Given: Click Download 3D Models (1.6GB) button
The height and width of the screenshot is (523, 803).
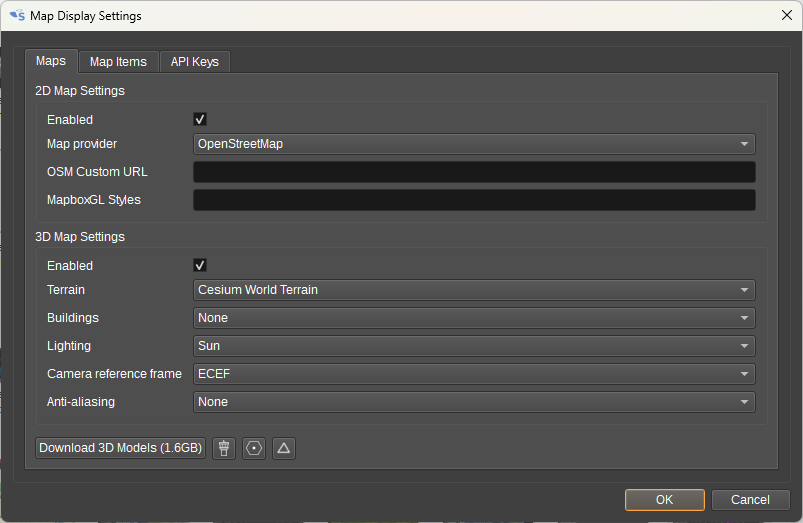Looking at the screenshot, I should tap(120, 448).
